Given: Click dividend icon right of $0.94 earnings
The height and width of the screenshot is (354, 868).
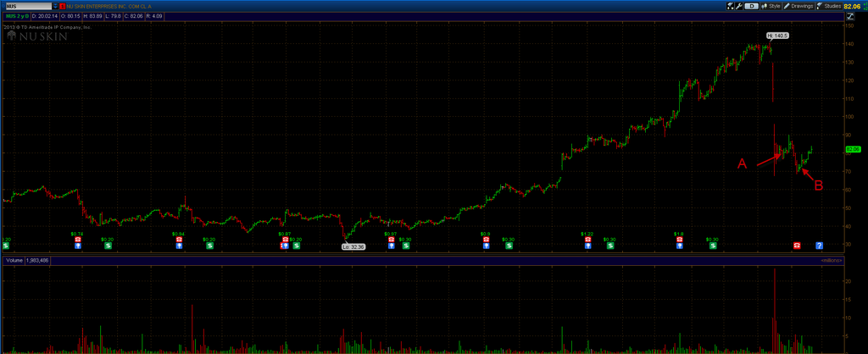Looking at the screenshot, I should click(x=210, y=246).
